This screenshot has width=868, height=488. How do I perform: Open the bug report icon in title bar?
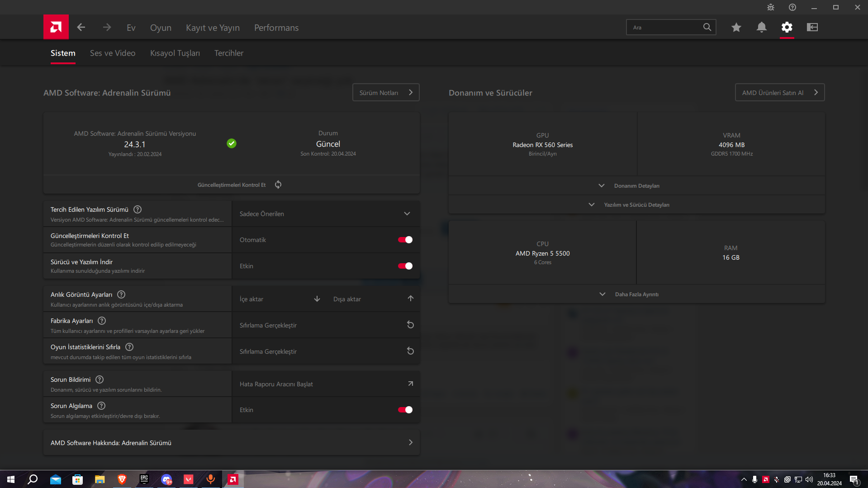click(771, 7)
